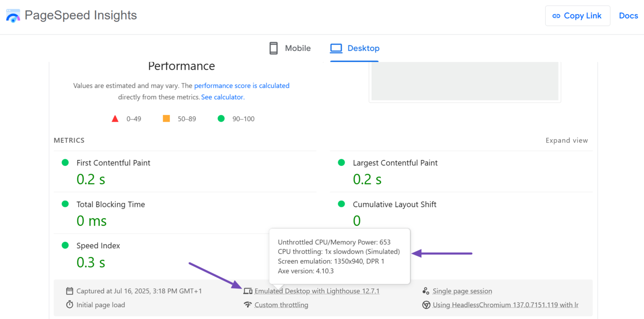Click the Performance heading
This screenshot has height=319, width=644.
pyautogui.click(x=182, y=66)
